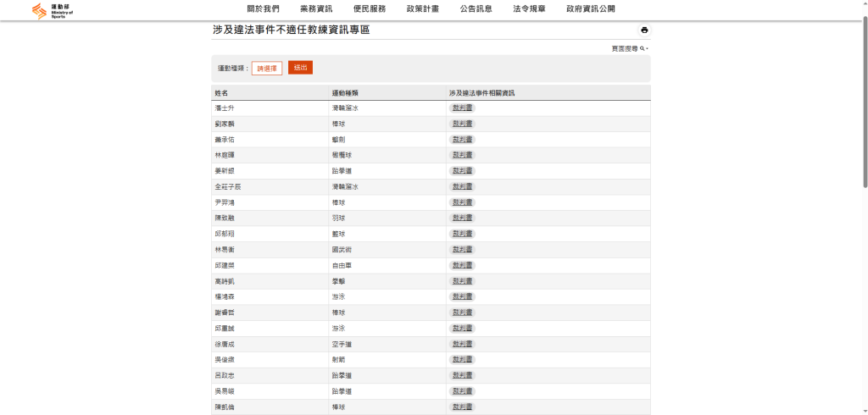Open the 政策計畫 menu
Image resolution: width=868 pixels, height=415 pixels.
(423, 8)
